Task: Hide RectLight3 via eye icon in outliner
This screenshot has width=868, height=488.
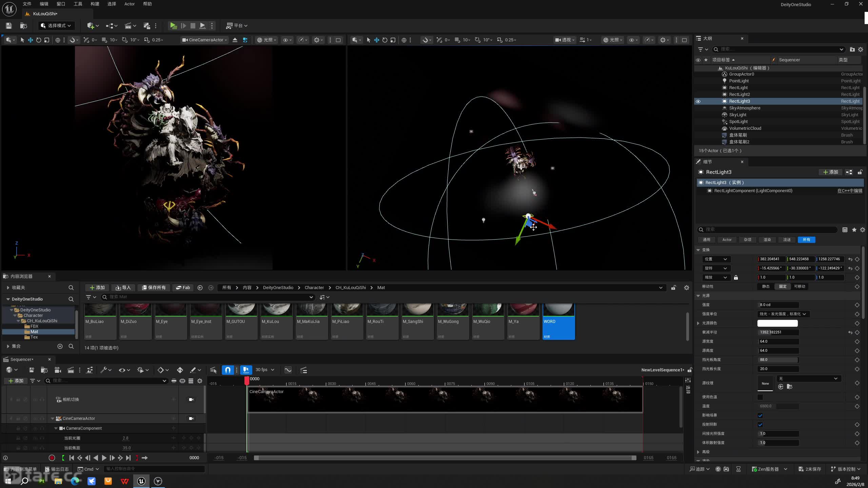Action: point(698,101)
